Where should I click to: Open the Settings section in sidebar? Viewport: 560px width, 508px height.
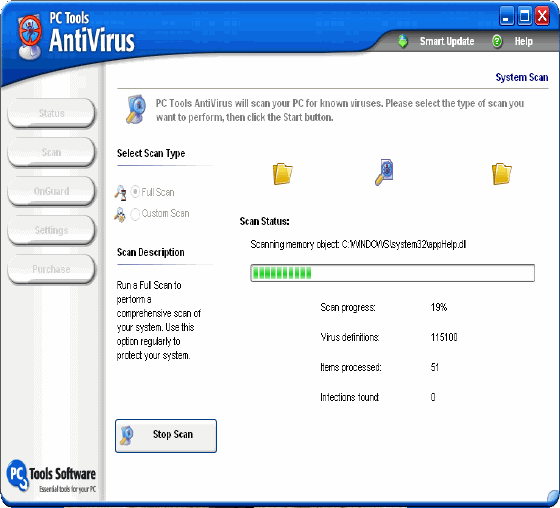pos(51,230)
